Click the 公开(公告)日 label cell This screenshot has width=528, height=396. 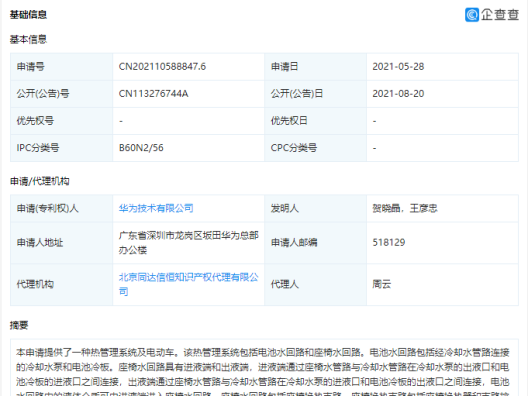coord(316,94)
